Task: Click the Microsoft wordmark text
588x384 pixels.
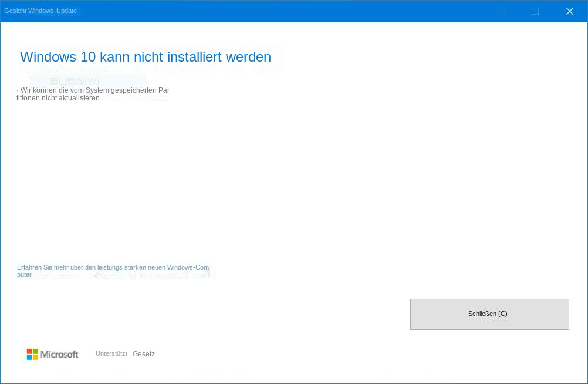Action: coord(59,354)
